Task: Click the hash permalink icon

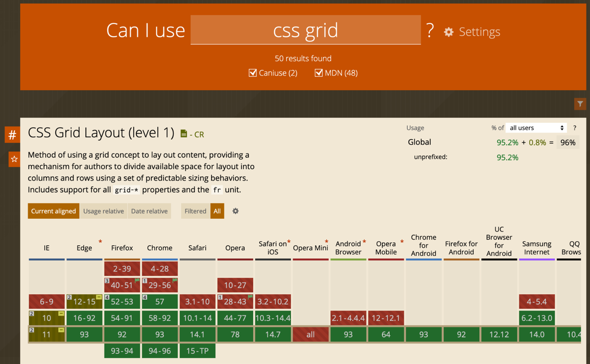Action: (x=12, y=135)
